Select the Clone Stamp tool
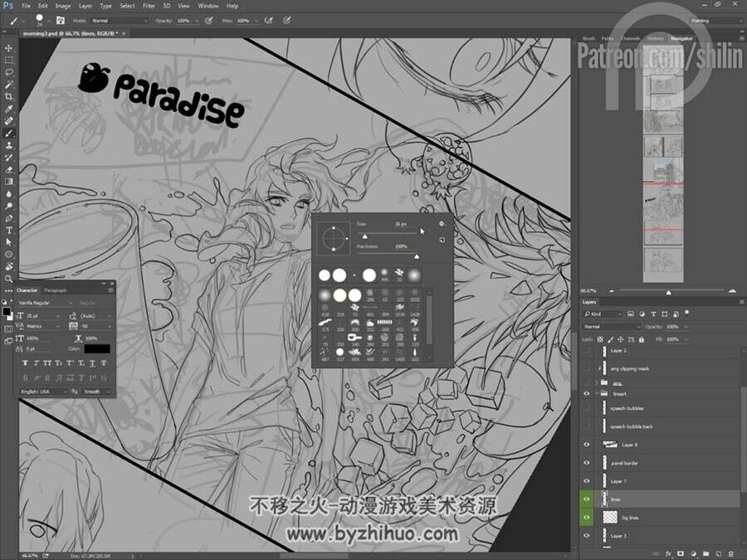This screenshot has width=747, height=560. coord(8,145)
